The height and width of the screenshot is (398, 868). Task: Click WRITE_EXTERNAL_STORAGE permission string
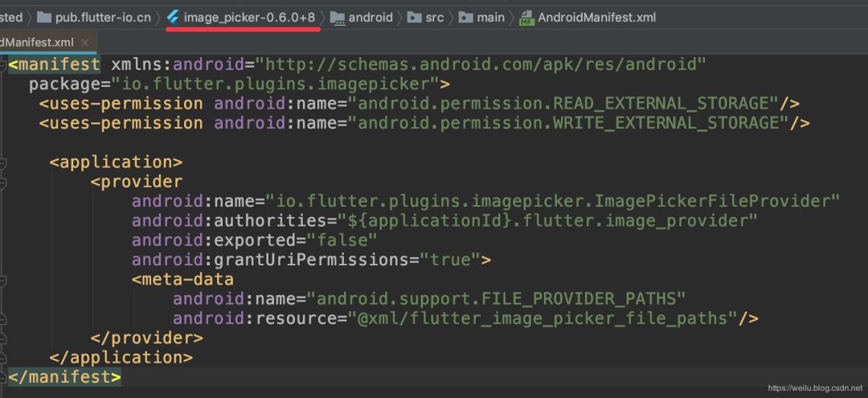pos(568,123)
